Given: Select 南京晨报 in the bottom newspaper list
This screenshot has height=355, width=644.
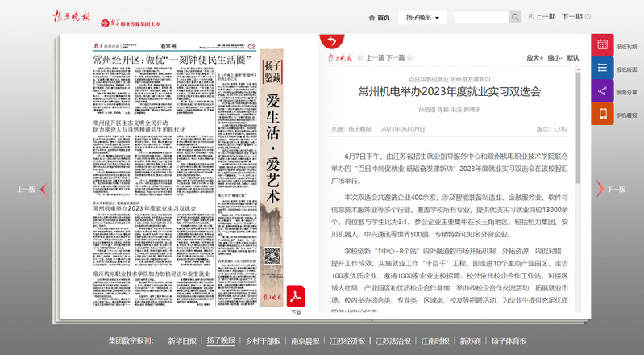Looking at the screenshot, I should tap(306, 341).
